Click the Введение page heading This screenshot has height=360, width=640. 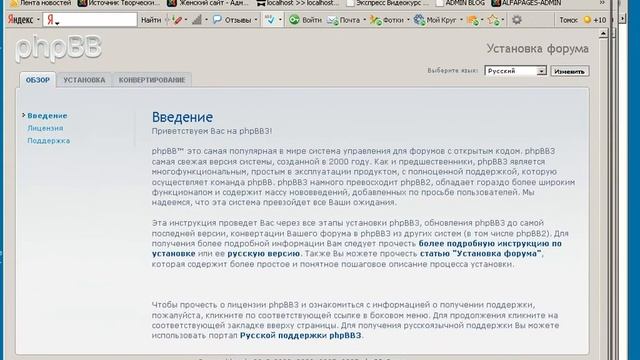(182, 118)
